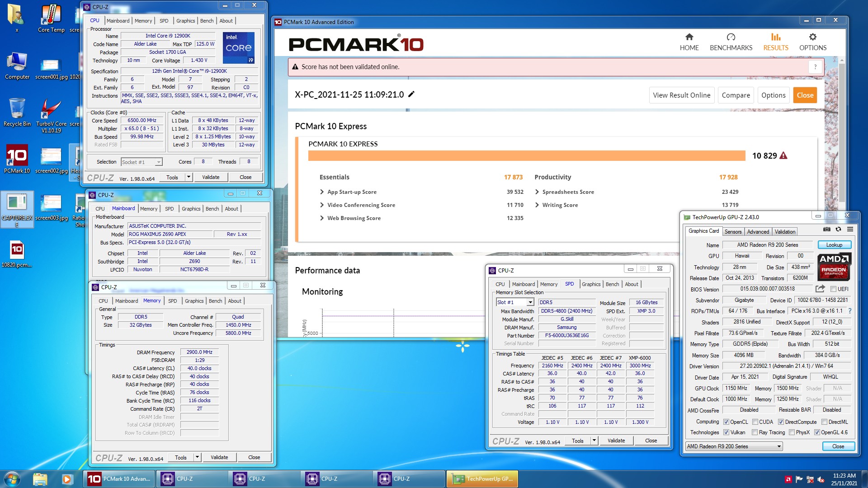The image size is (868, 488).
Task: Open Windows Explorer from the taskbar
Action: [40, 479]
